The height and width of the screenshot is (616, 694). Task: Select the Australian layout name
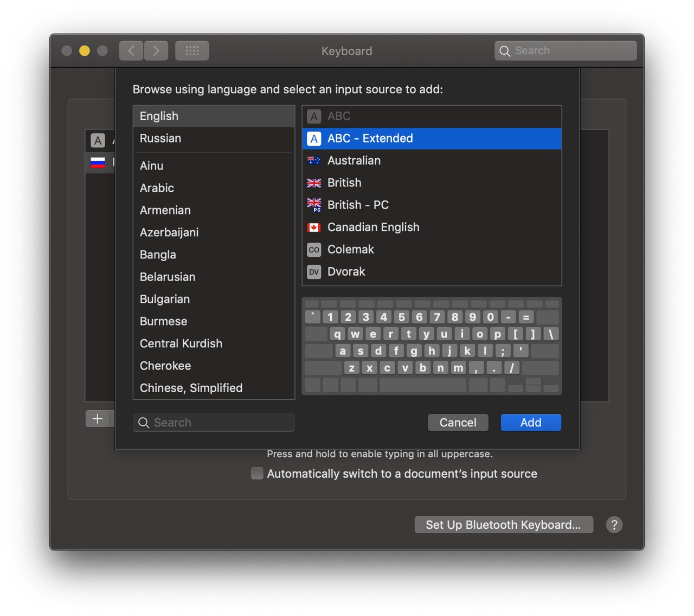tap(354, 161)
